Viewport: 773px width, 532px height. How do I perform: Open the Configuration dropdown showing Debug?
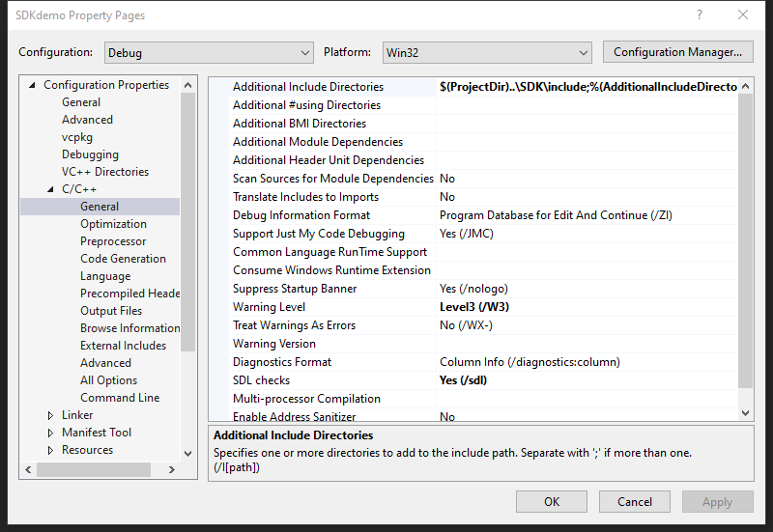tap(207, 52)
